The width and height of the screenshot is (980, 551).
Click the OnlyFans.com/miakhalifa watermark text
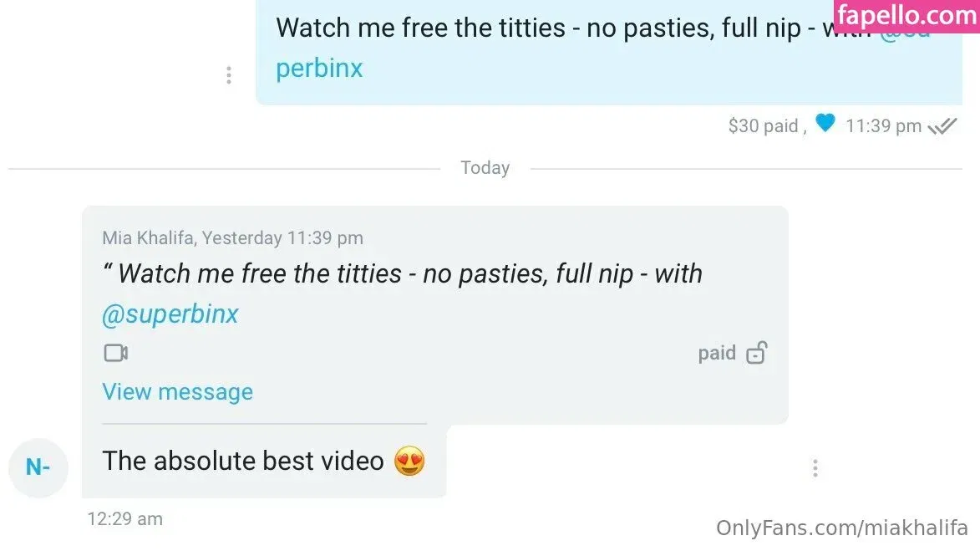(842, 528)
